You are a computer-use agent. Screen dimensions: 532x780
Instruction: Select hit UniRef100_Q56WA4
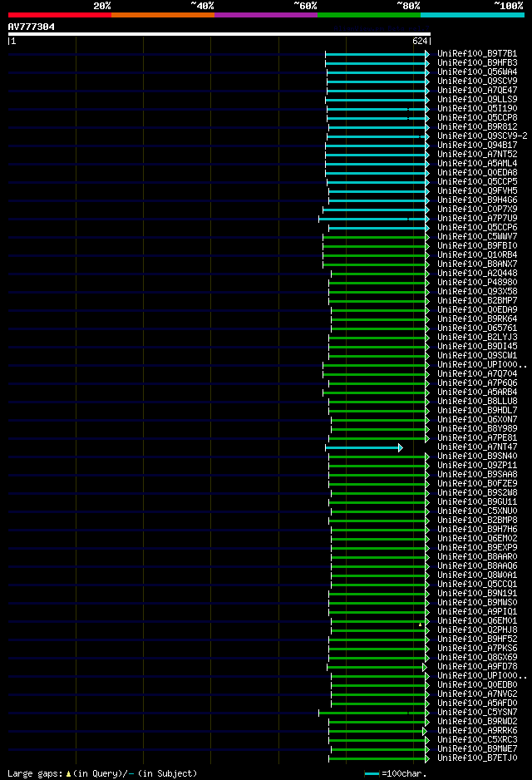pos(477,72)
